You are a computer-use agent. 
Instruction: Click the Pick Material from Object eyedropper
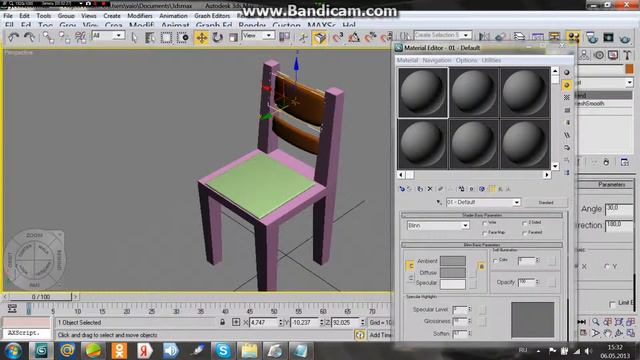tap(439, 202)
